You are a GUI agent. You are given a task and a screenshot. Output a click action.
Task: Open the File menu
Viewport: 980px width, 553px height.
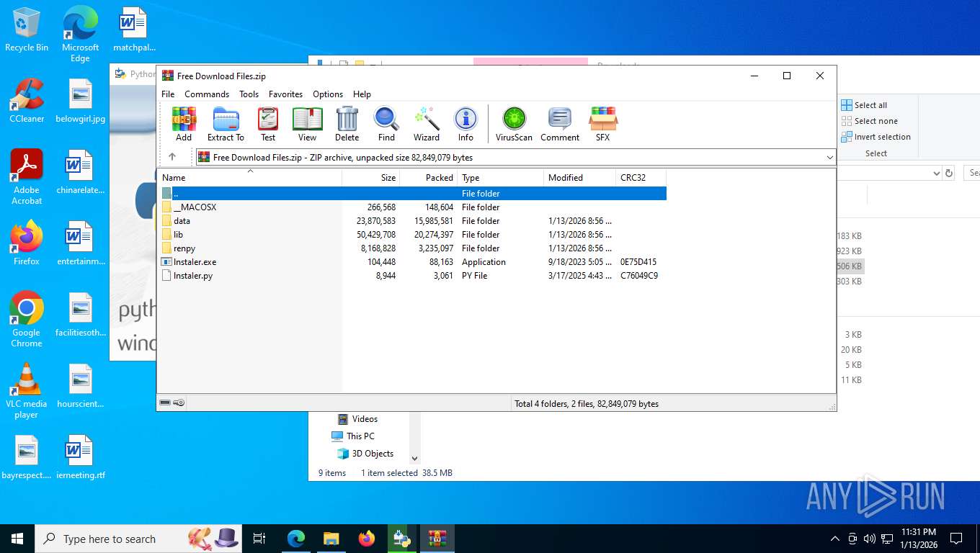pos(168,94)
